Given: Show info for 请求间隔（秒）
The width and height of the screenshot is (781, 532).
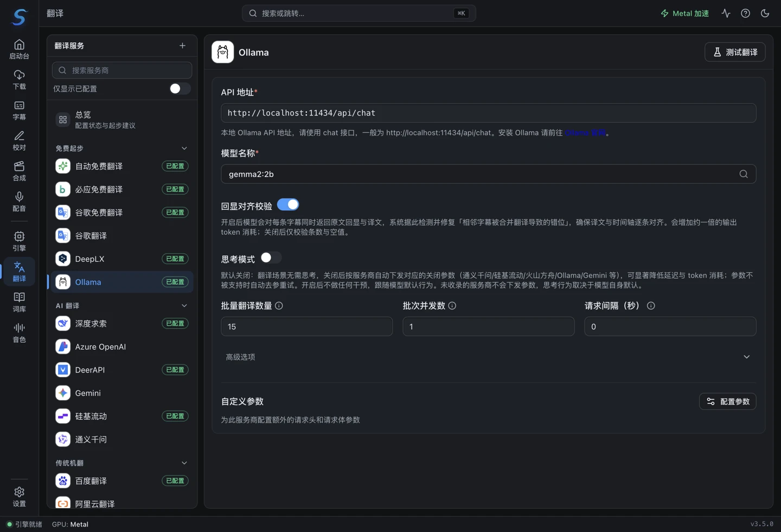Looking at the screenshot, I should [651, 306].
